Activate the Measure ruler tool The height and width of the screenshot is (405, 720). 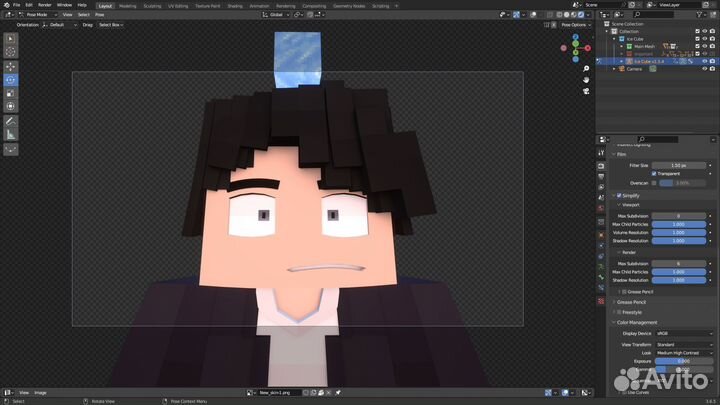pyautogui.click(x=11, y=135)
